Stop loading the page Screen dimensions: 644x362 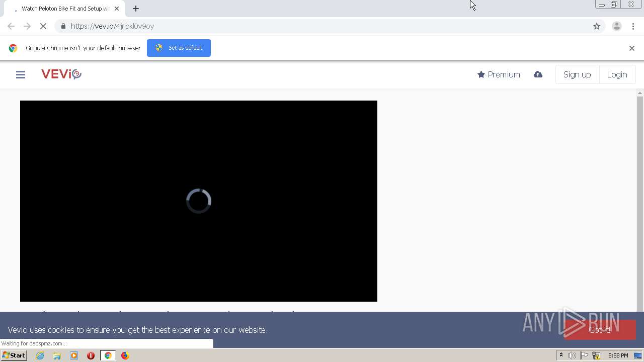click(43, 26)
